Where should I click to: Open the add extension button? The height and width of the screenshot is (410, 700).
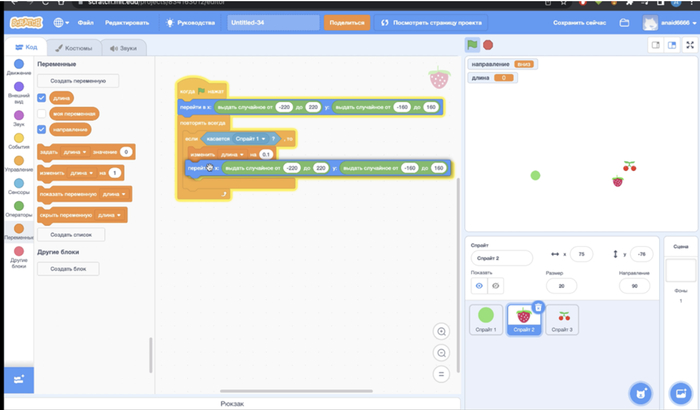17,381
